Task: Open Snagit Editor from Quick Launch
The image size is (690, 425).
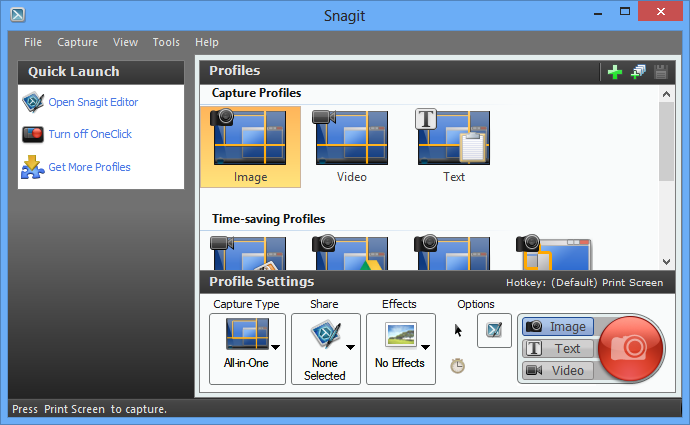Action: pos(93,102)
